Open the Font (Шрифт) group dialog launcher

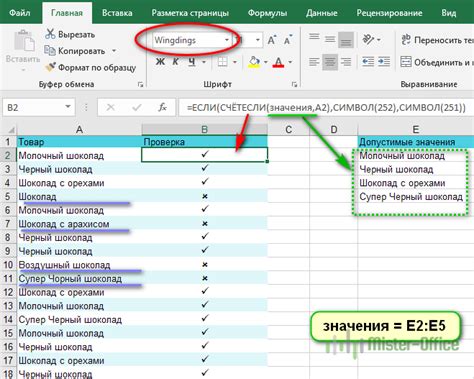[x=294, y=85]
